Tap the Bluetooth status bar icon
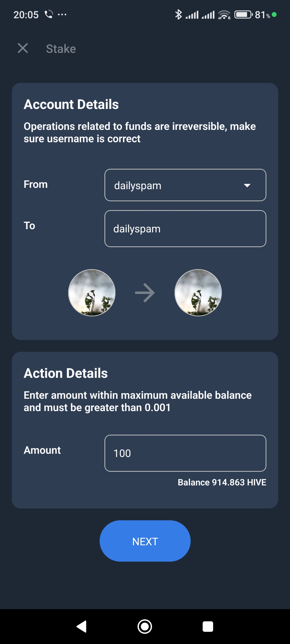The height and width of the screenshot is (644, 290). (x=178, y=14)
